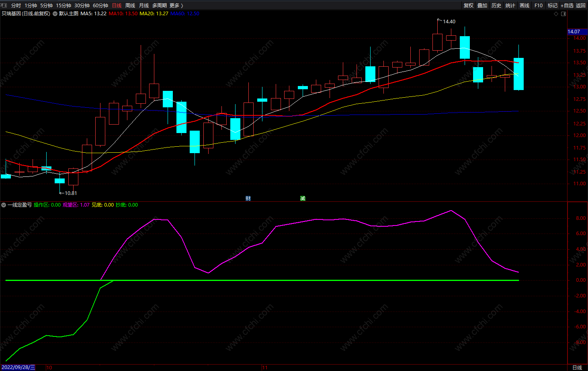
Task: Click the MA60: 12.50 label
Action: coord(185,14)
